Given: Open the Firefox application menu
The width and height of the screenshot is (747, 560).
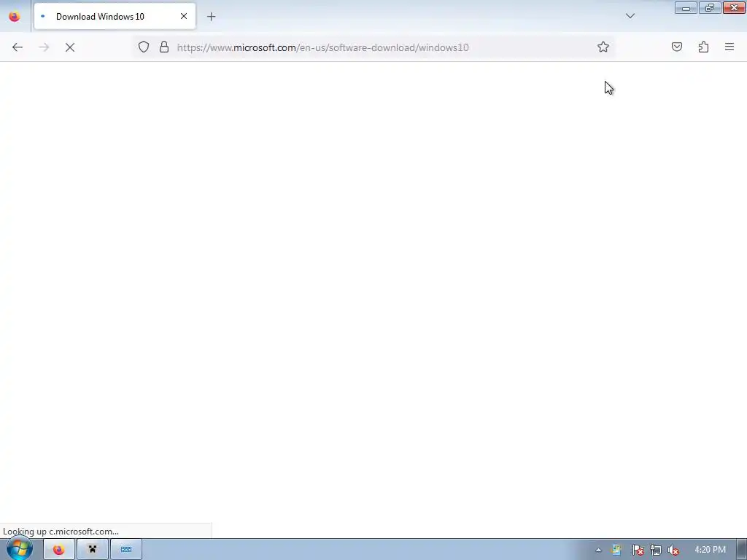Looking at the screenshot, I should click(729, 47).
